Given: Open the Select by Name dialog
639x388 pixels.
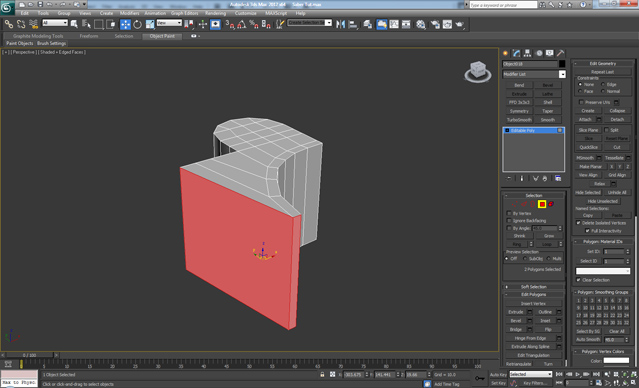Looking at the screenshot, I should 86,24.
